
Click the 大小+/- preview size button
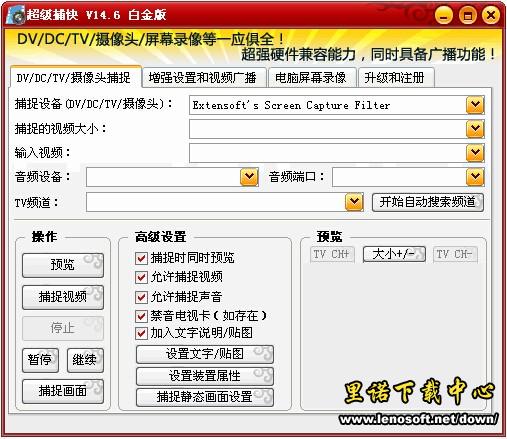pos(394,254)
